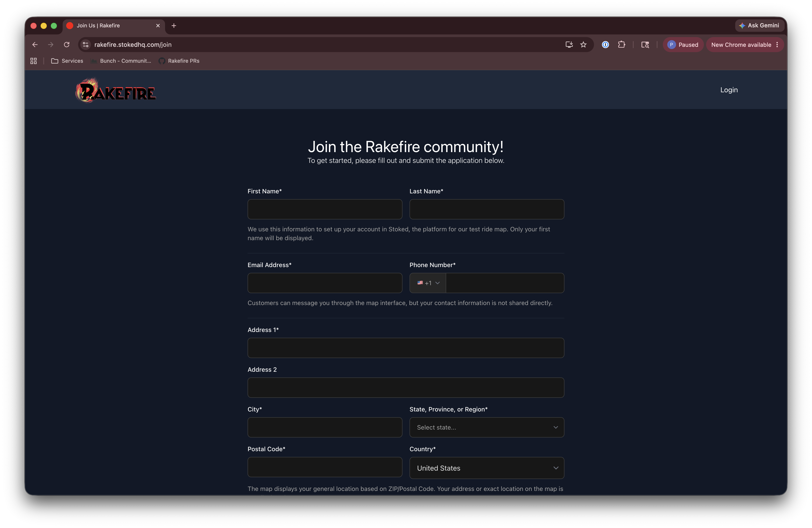Focus the Last Name input
The image size is (812, 528).
point(487,209)
